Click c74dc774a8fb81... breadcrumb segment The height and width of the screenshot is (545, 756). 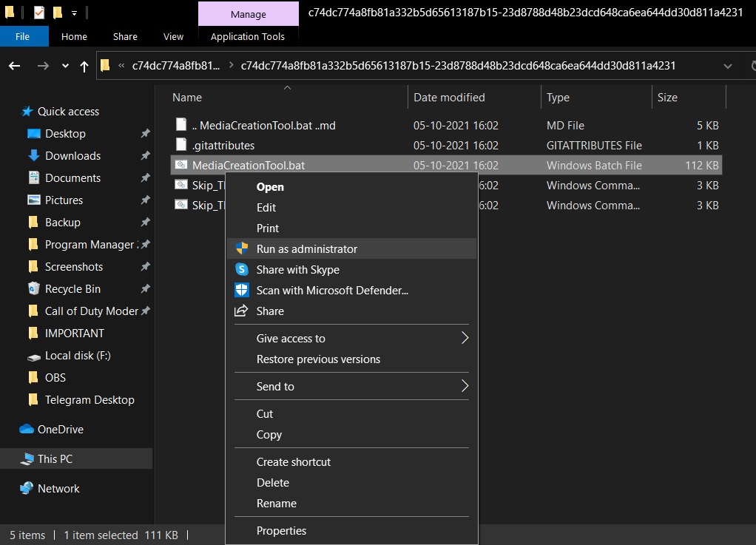(x=176, y=66)
